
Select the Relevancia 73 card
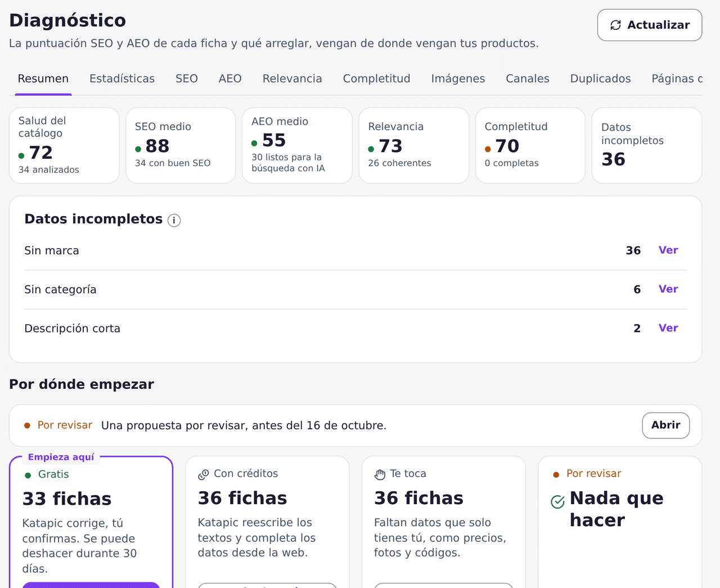(414, 146)
